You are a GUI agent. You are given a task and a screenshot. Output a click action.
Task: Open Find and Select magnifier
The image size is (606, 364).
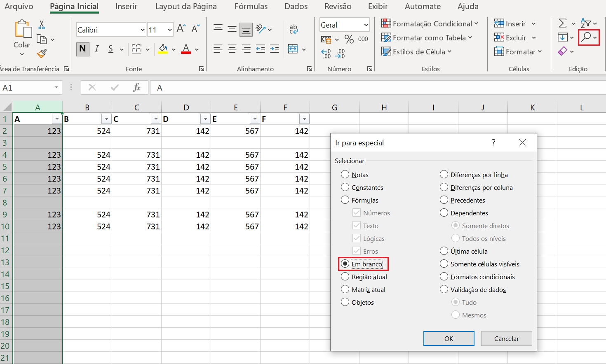click(586, 37)
